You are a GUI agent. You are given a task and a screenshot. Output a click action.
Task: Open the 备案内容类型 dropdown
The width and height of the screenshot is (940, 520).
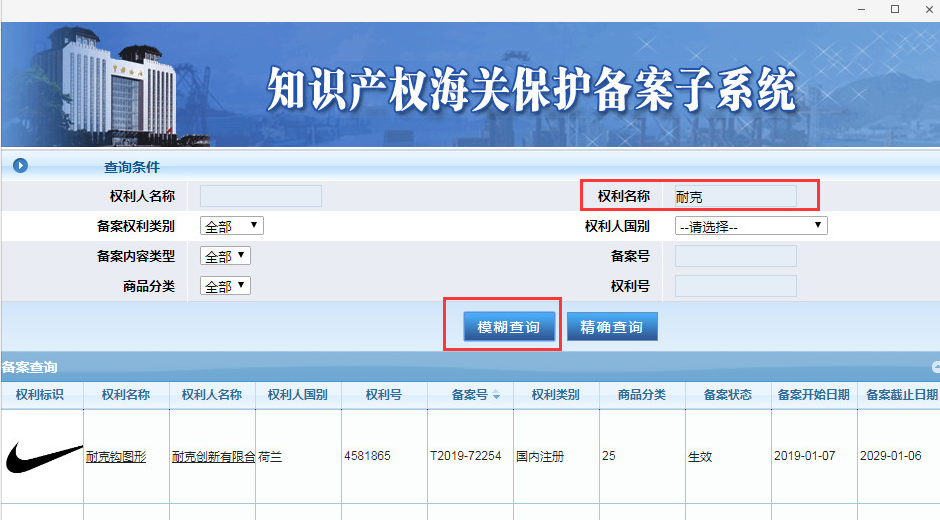click(226, 256)
